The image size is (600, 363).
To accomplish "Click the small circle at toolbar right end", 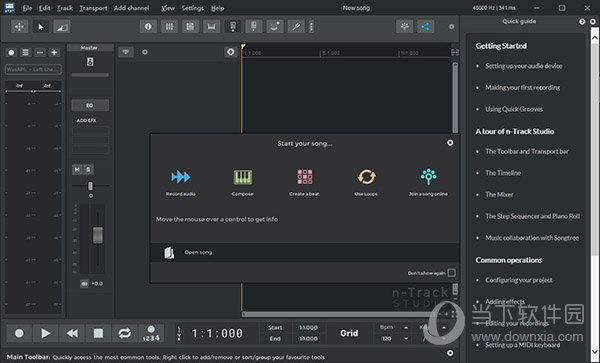I will pyautogui.click(x=452, y=27).
